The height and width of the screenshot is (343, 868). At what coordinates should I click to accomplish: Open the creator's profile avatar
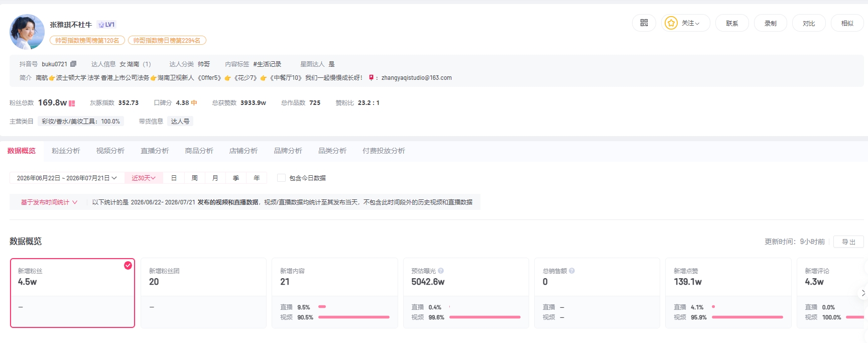[27, 32]
